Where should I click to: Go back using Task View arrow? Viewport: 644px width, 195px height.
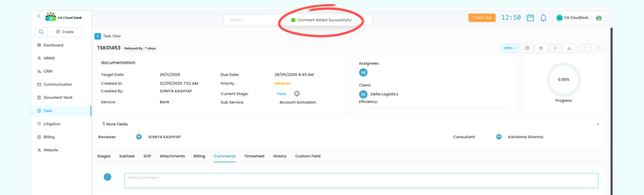point(97,36)
